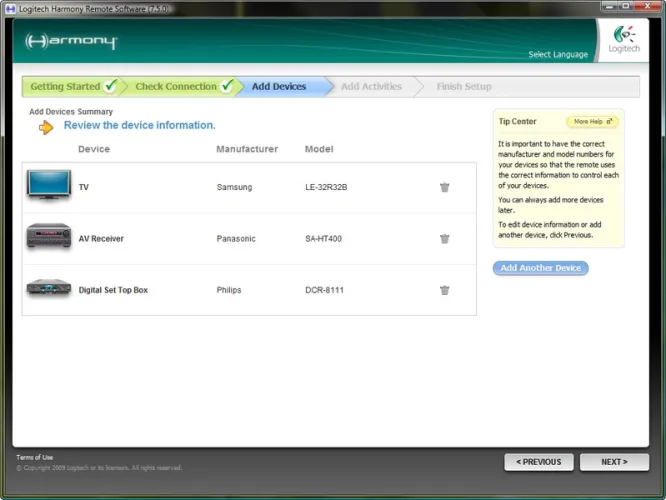Go to the Getting Started step
Image resolution: width=666 pixels, height=500 pixels.
pyautogui.click(x=66, y=87)
